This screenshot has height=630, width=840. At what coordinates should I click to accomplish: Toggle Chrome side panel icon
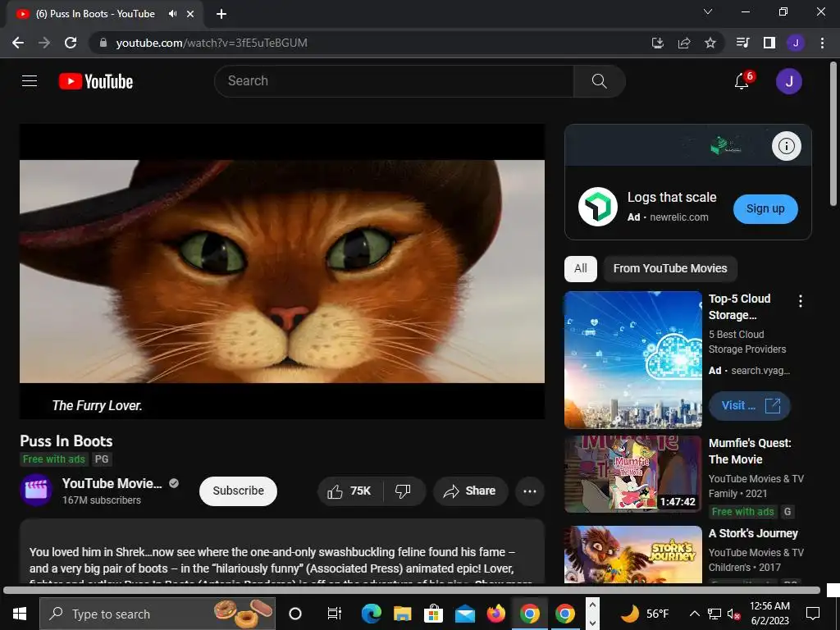[x=769, y=43]
